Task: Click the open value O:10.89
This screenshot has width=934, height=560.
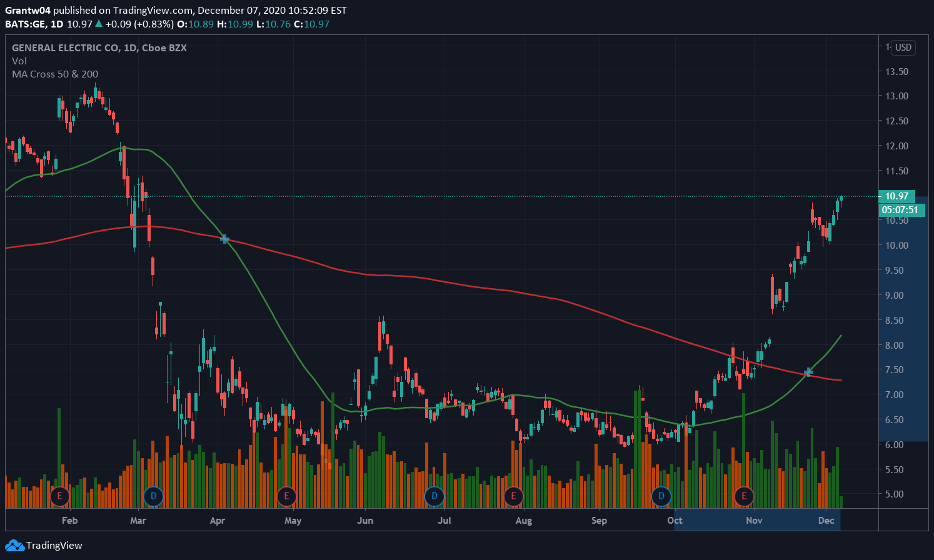Action: (x=196, y=24)
